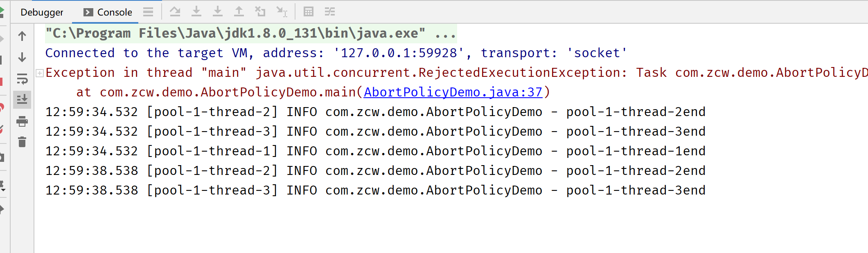868x253 pixels.
Task: Click log line pool-1-thread-3end at 12:59:38.538
Action: click(x=375, y=190)
